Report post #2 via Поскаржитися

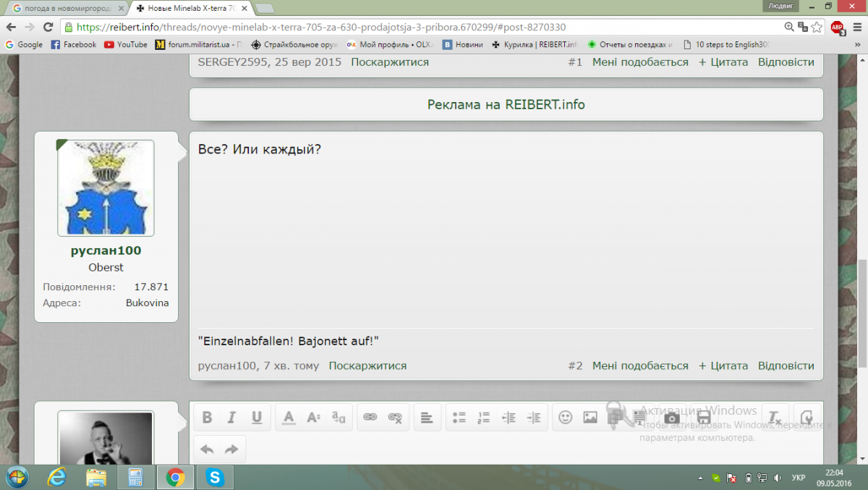pos(367,366)
